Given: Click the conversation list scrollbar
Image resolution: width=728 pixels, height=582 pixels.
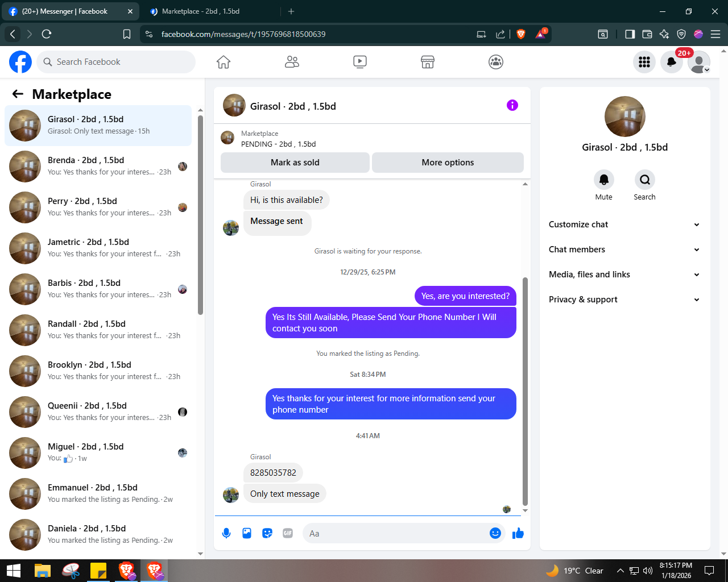Looking at the screenshot, I should [x=200, y=215].
